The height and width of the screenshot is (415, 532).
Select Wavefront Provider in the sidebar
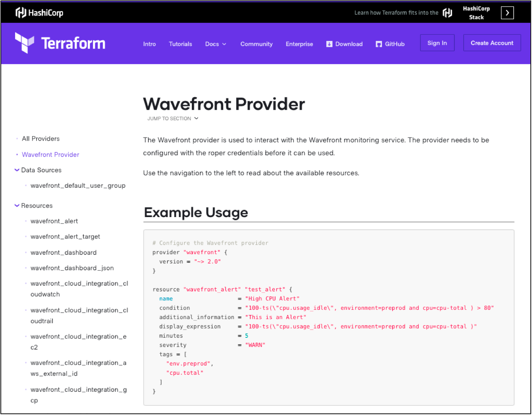pyautogui.click(x=50, y=154)
